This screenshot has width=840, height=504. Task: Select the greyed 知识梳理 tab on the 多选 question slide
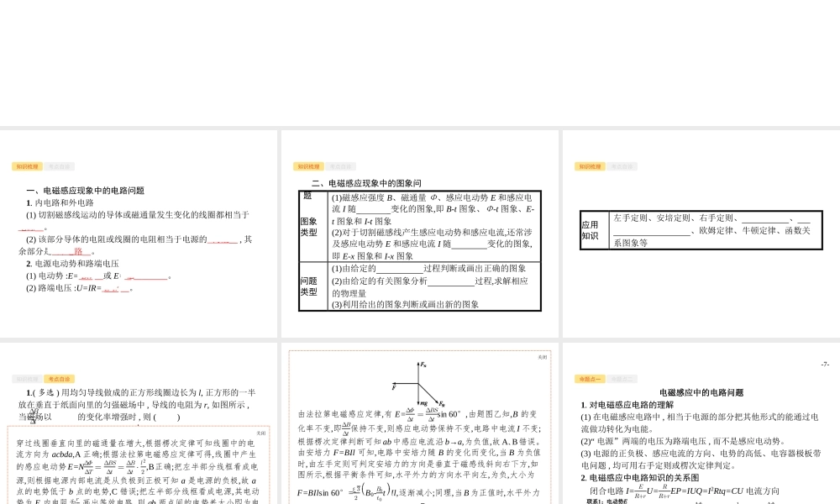[x=28, y=379]
